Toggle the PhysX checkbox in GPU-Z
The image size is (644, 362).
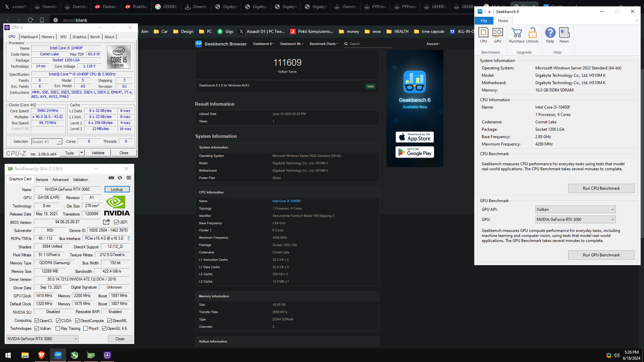[x=85, y=328]
